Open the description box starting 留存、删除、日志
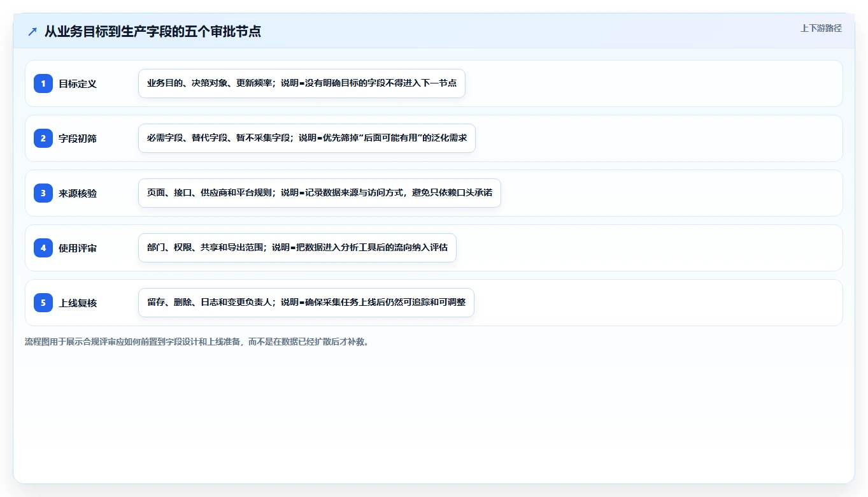Image resolution: width=868 pixels, height=497 pixels. coord(306,303)
